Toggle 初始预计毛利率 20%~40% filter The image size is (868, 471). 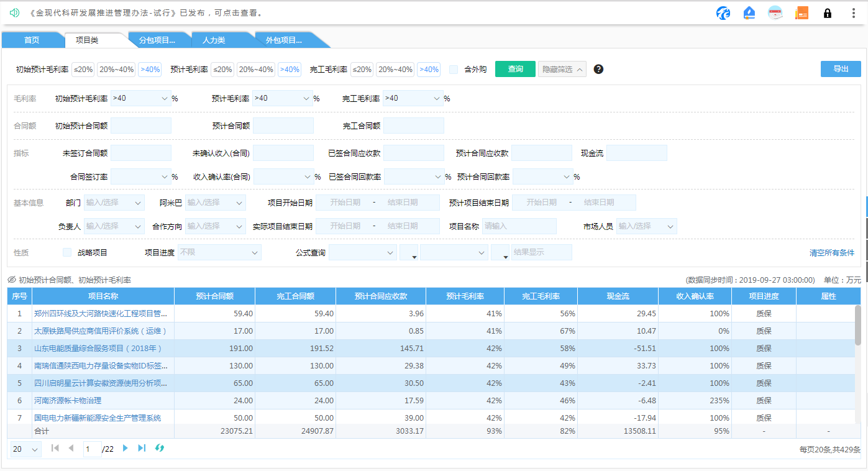click(x=117, y=70)
